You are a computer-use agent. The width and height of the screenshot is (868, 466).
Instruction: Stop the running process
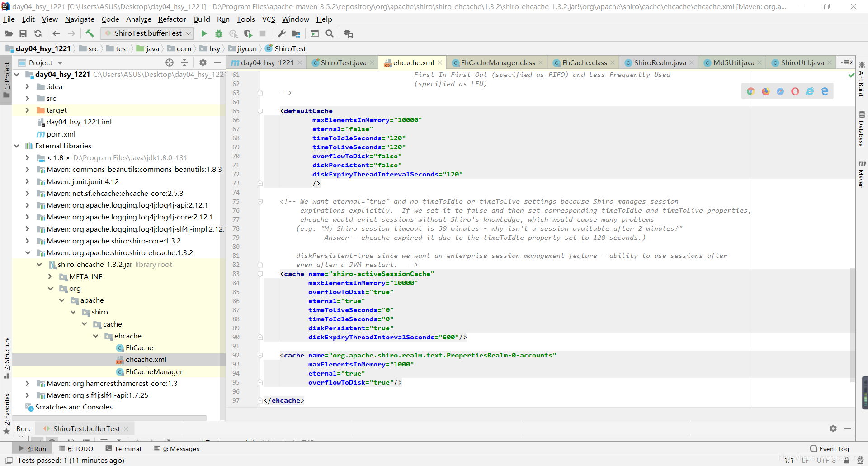(x=263, y=33)
